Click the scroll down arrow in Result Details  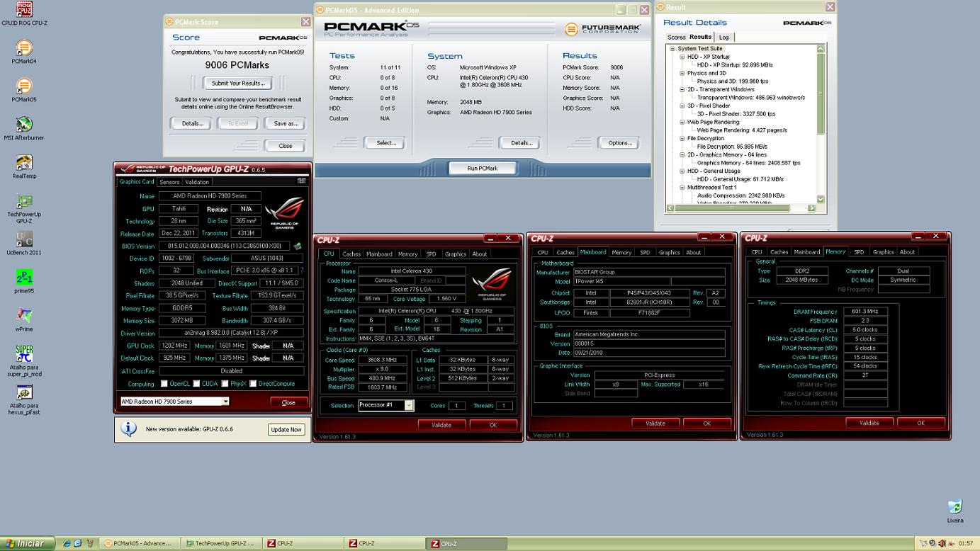[821, 200]
